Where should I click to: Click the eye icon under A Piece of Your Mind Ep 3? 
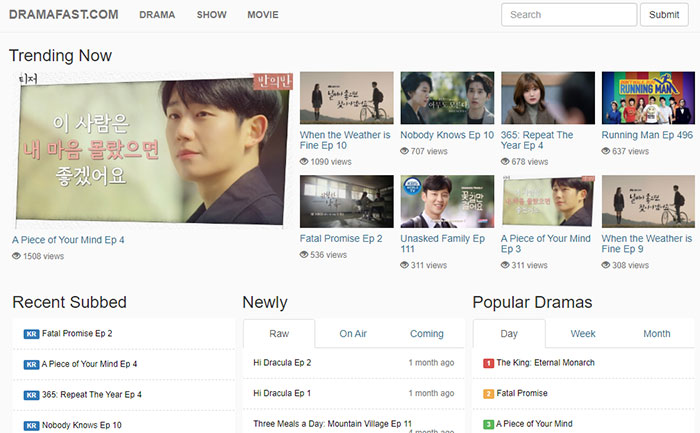505,265
